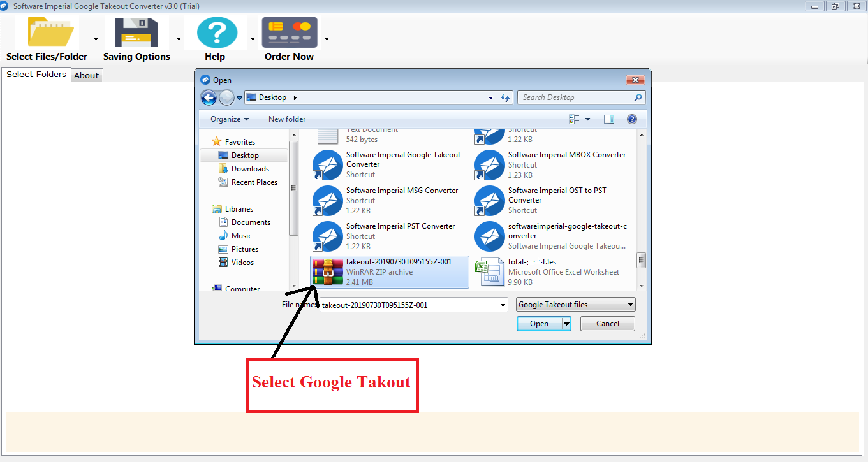The image size is (868, 462).
Task: Click the Cancel button
Action: click(608, 324)
